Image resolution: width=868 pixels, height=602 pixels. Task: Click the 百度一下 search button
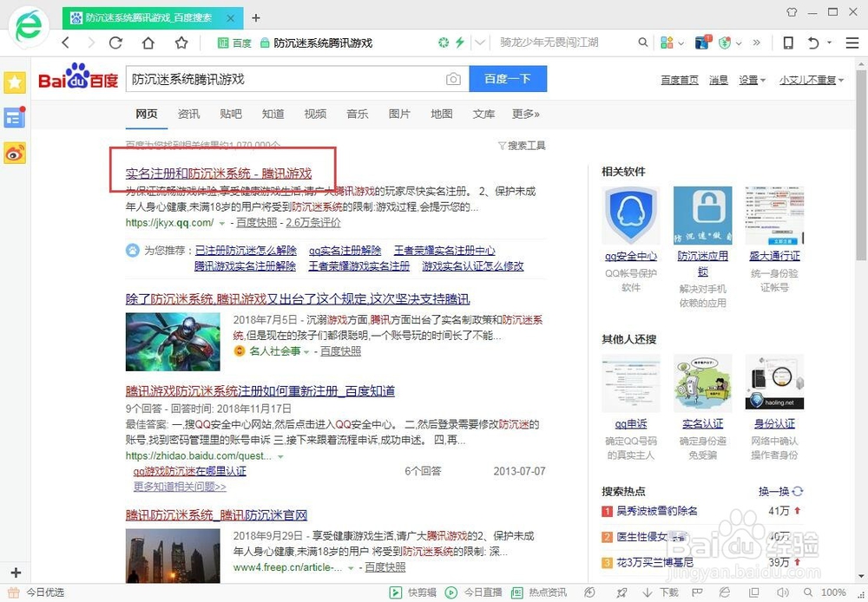(508, 79)
